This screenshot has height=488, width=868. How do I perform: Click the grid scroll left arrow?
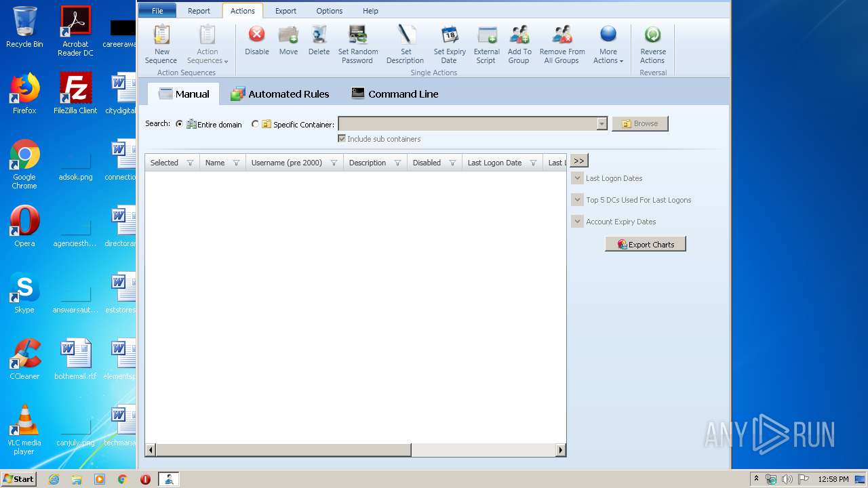[x=151, y=450]
